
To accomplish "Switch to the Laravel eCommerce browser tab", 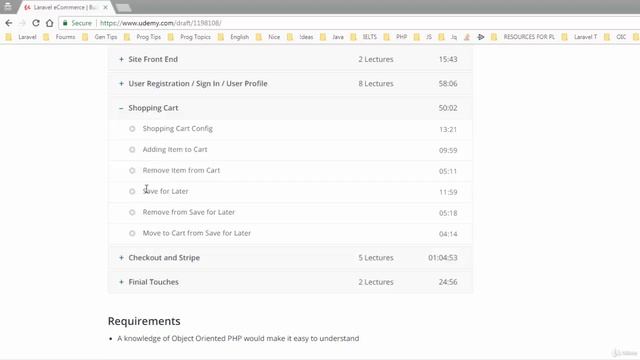I will 64,7.
